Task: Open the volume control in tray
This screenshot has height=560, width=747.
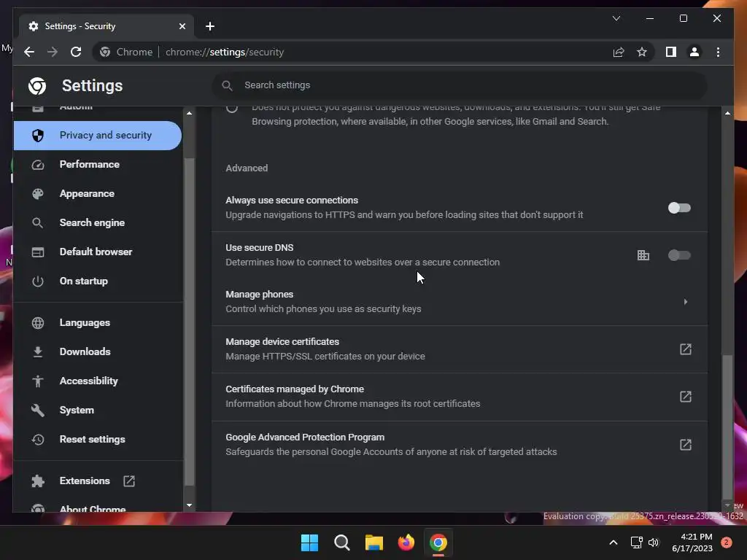Action: (654, 542)
